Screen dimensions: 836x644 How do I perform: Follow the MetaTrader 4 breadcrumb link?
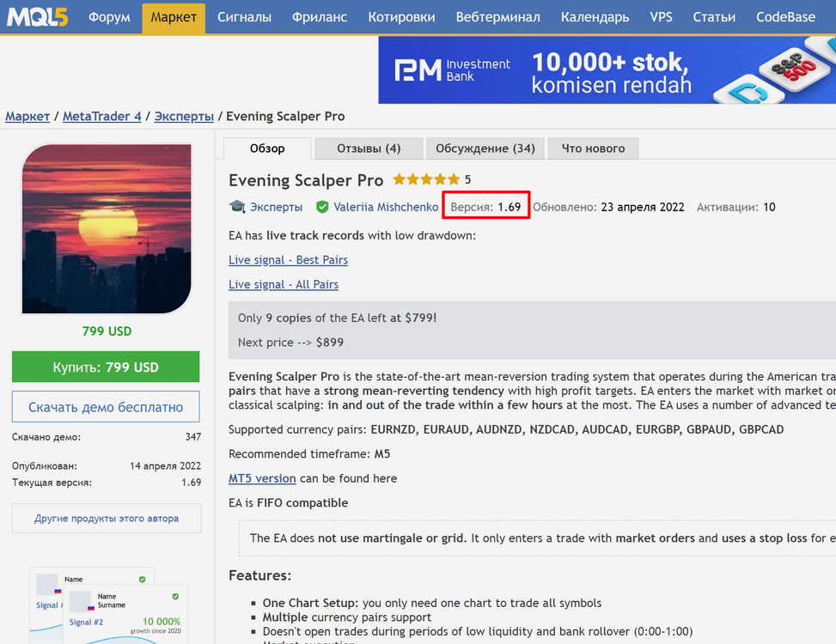pyautogui.click(x=102, y=116)
